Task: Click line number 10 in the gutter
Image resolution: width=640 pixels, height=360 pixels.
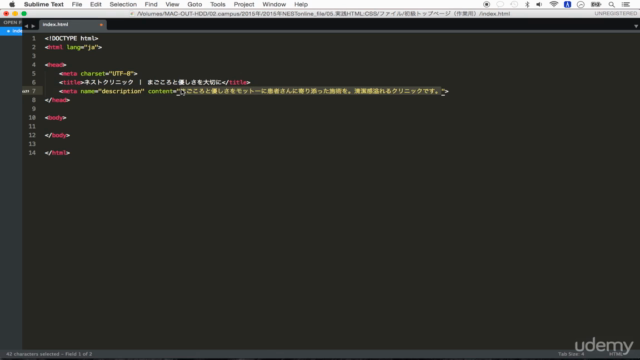Action: coord(32,118)
